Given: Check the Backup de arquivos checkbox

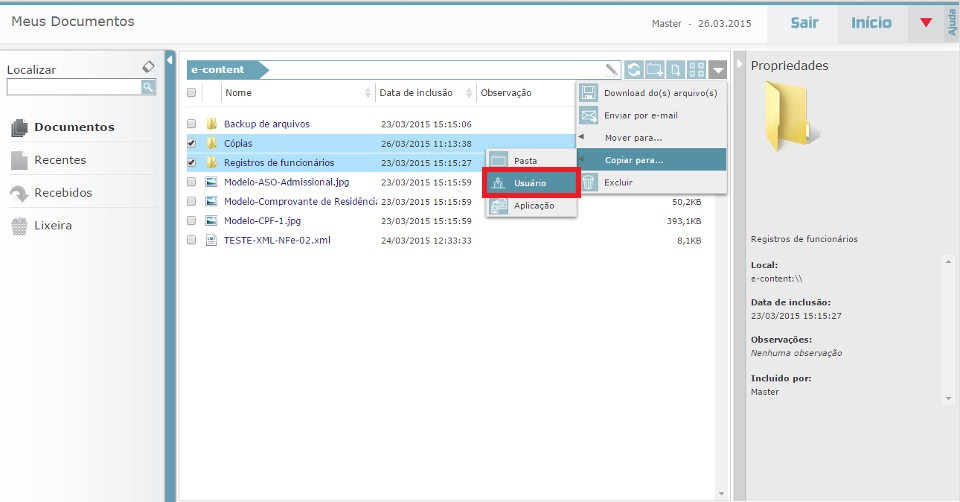Looking at the screenshot, I should (192, 124).
